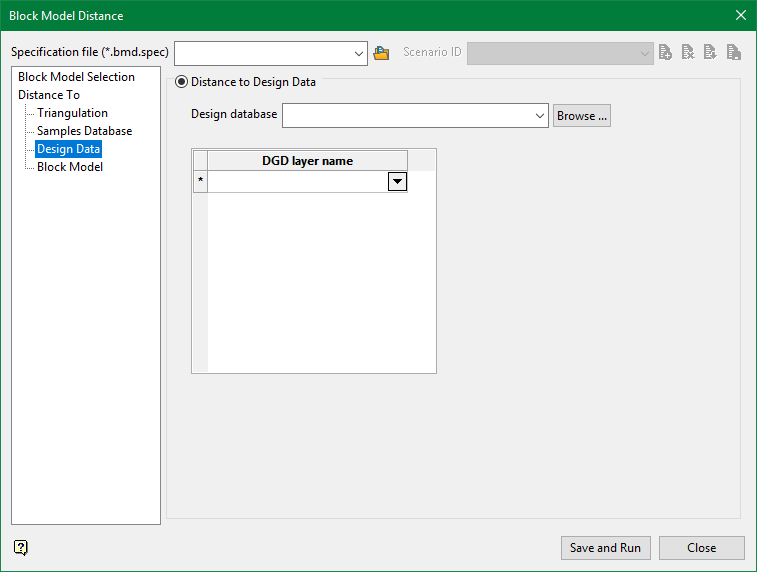Image resolution: width=757 pixels, height=572 pixels.
Task: Click the DGD layer name column header
Action: (x=307, y=161)
